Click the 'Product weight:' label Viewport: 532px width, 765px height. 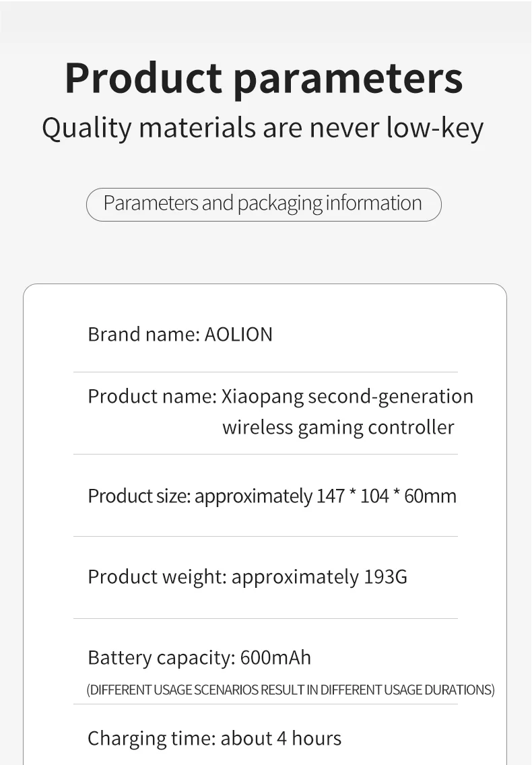tap(156, 577)
